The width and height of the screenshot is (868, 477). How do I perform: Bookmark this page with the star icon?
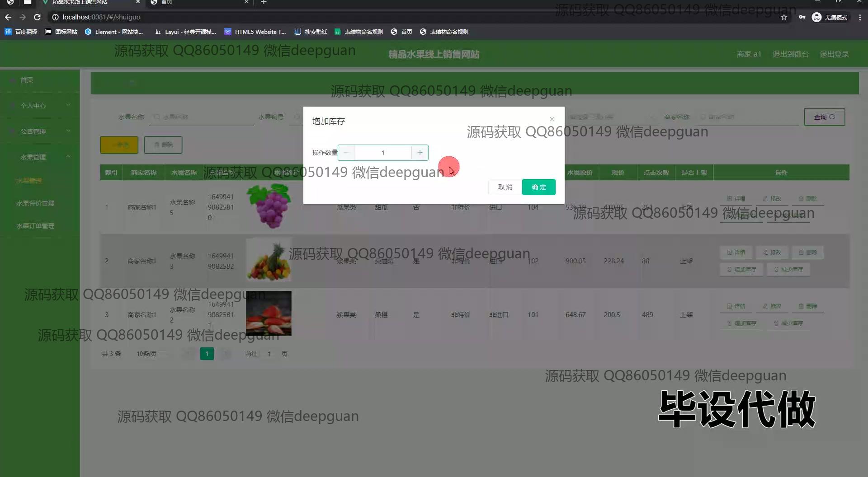(784, 17)
